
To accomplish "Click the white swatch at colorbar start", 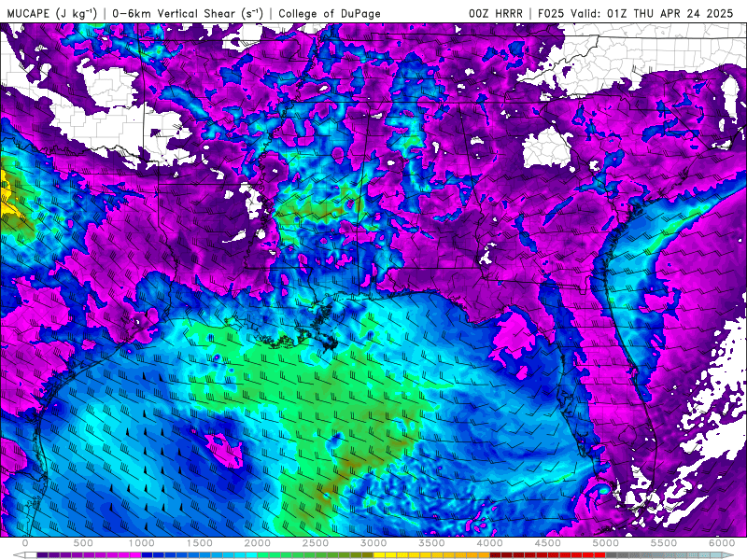I will [31, 554].
